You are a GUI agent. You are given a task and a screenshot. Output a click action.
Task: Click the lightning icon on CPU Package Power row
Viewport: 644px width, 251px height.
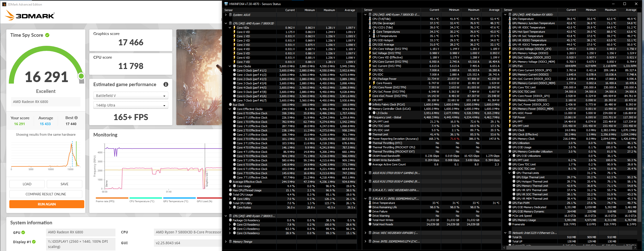[370, 79]
